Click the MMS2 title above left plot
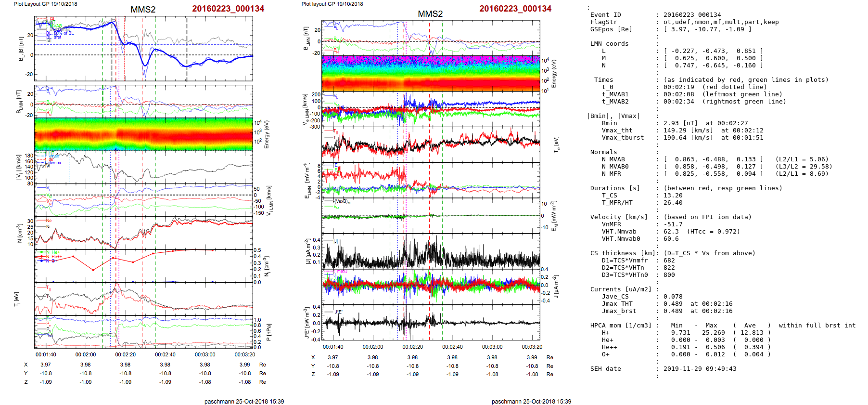The image size is (868, 405). (143, 10)
